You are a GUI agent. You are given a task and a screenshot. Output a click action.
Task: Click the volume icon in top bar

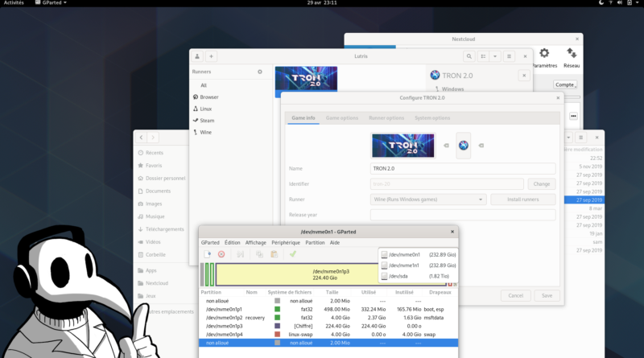tap(620, 2)
